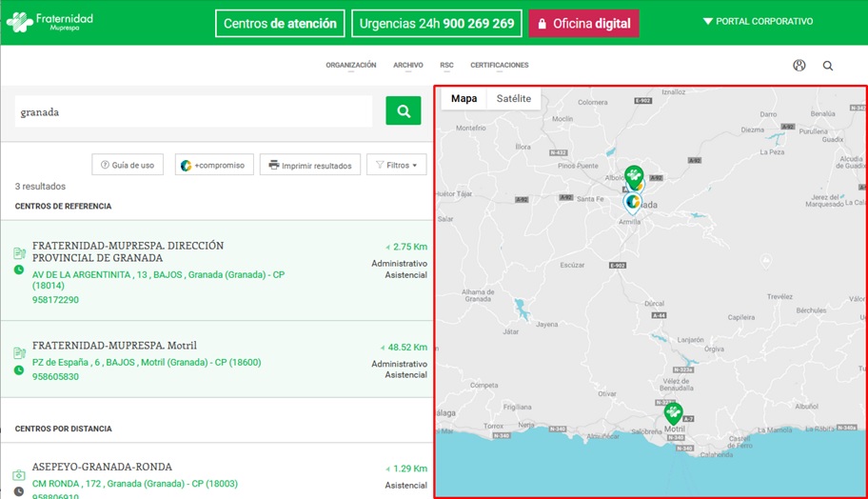Click the 1.29 Km distance indicator
This screenshot has height=499, width=868.
[x=406, y=469]
